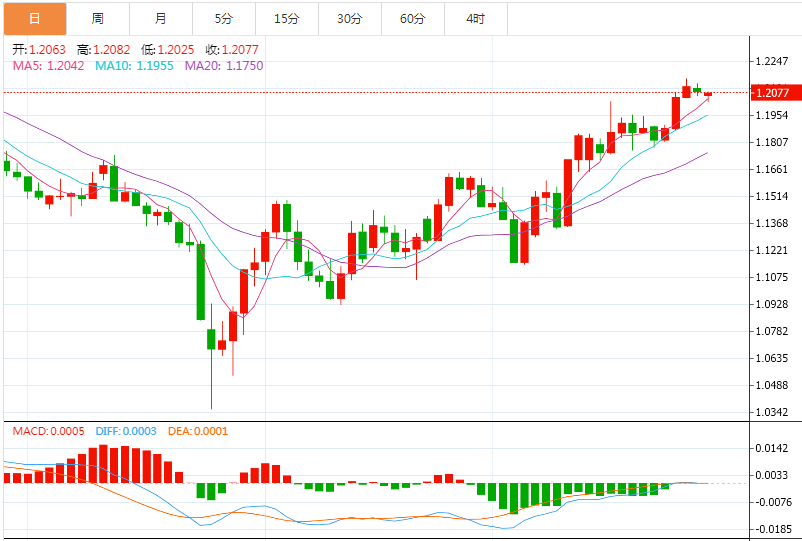Switch to the 周 weekly tab
802x541 pixels.
point(98,19)
